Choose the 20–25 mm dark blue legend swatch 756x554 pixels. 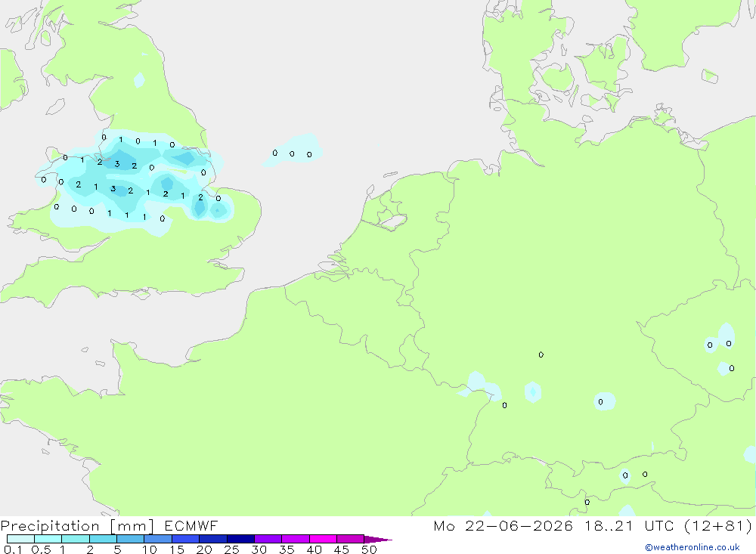(212, 539)
